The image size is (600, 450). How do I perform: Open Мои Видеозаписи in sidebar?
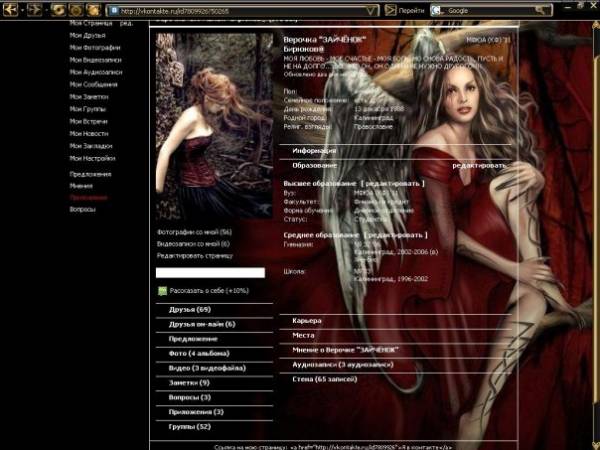tap(95, 60)
